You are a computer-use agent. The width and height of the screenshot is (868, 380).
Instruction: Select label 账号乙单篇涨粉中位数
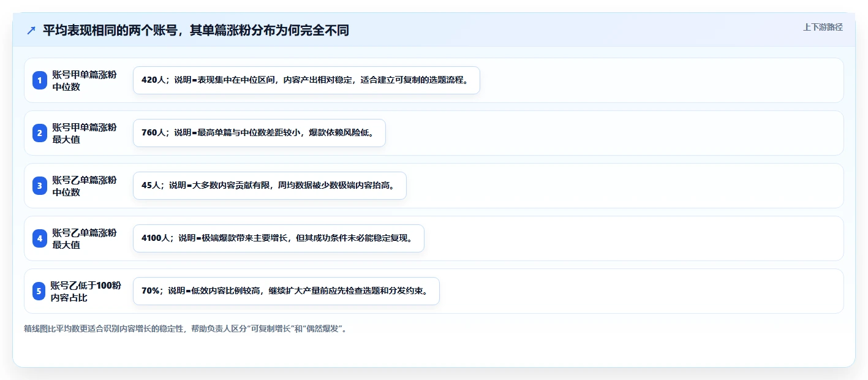pos(85,186)
